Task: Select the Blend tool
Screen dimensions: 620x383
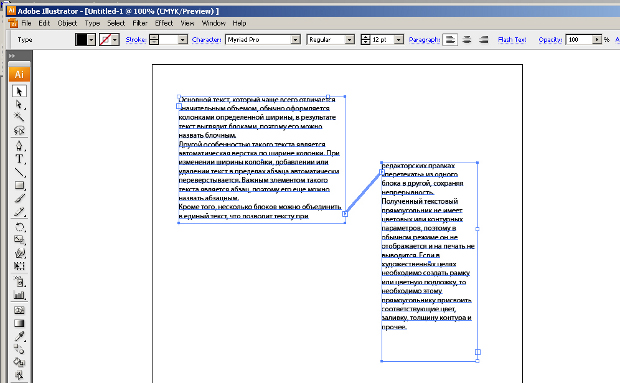Action: [x=19, y=349]
